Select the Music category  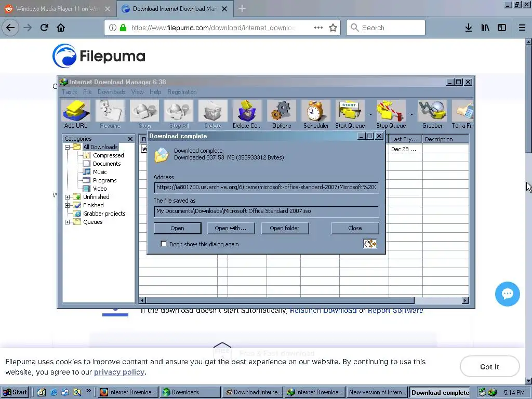pos(100,172)
